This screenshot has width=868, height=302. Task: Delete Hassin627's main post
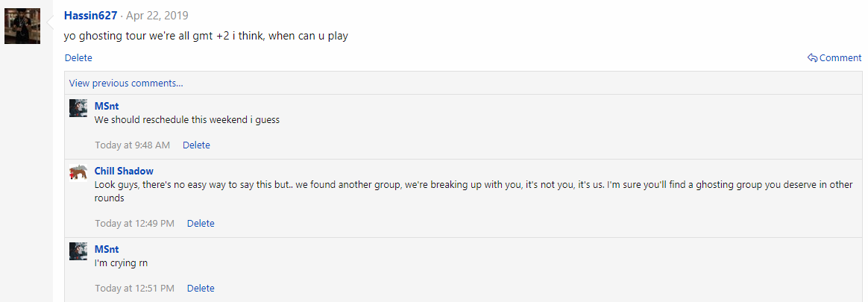(78, 57)
